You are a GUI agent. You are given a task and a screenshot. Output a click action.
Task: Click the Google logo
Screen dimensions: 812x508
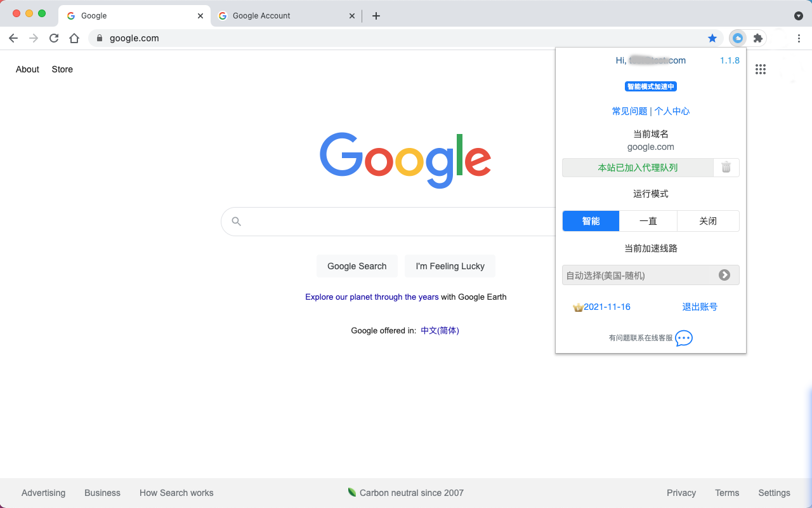coord(405,160)
